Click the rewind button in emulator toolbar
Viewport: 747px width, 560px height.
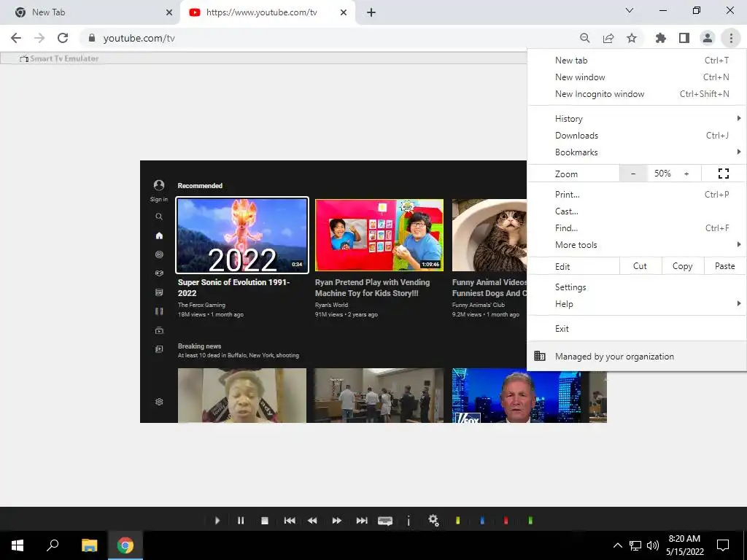click(312, 521)
